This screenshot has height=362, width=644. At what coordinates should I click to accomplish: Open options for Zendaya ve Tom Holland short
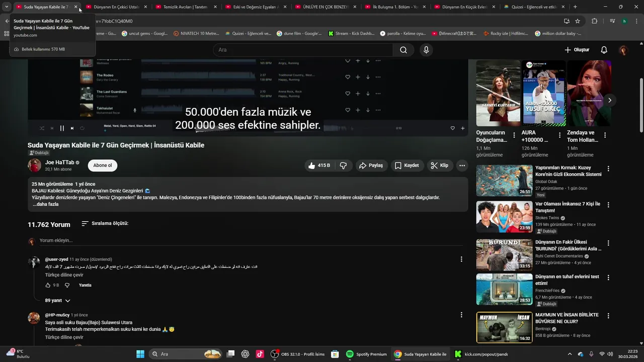click(x=605, y=135)
